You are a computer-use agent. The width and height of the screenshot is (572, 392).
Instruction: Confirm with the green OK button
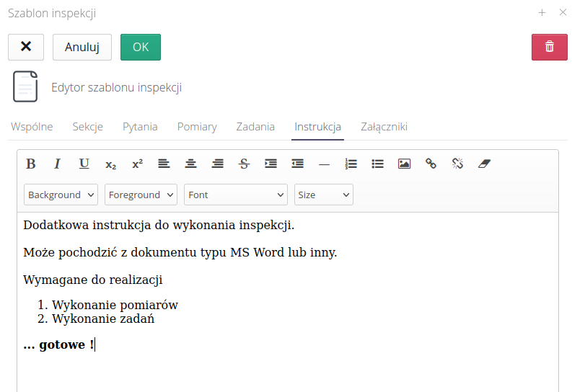pyautogui.click(x=141, y=47)
